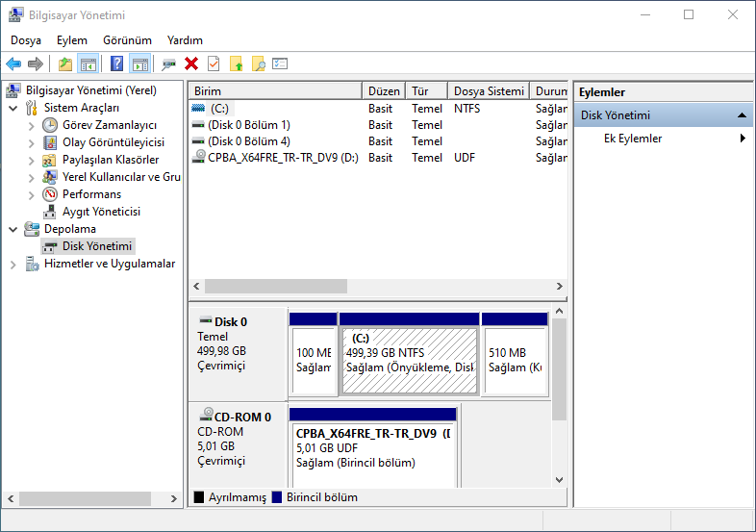Collapse the Depolama node
Screen dimensions: 756x532
tap(13, 230)
